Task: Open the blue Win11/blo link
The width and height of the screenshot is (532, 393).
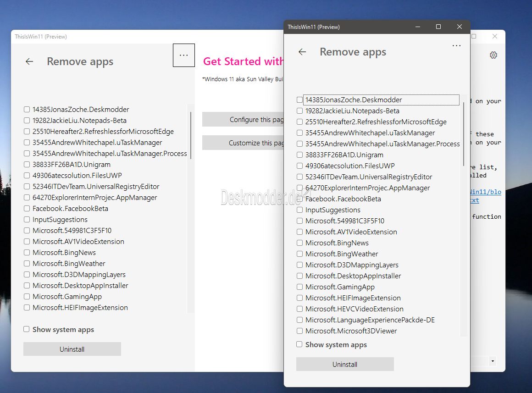Action: point(486,192)
